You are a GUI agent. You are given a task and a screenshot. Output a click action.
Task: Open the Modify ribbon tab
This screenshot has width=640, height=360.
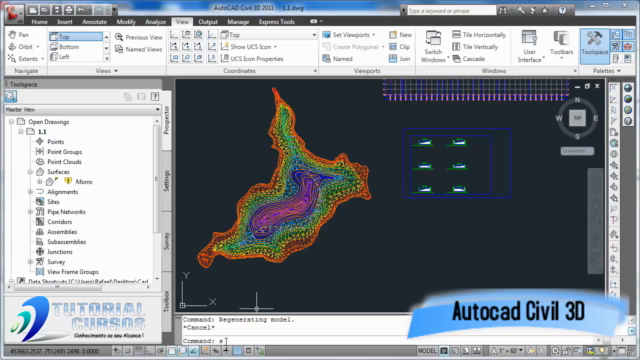(126, 22)
